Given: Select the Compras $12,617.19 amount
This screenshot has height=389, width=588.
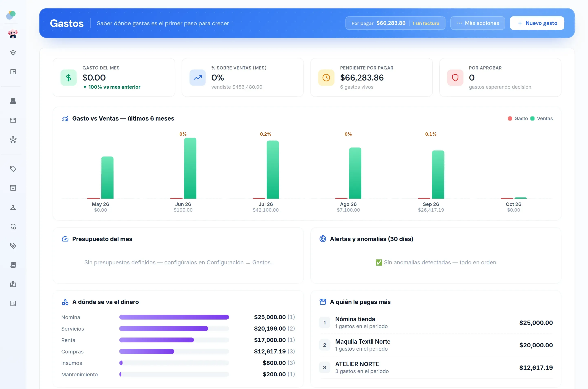Looking at the screenshot, I should [x=270, y=352].
